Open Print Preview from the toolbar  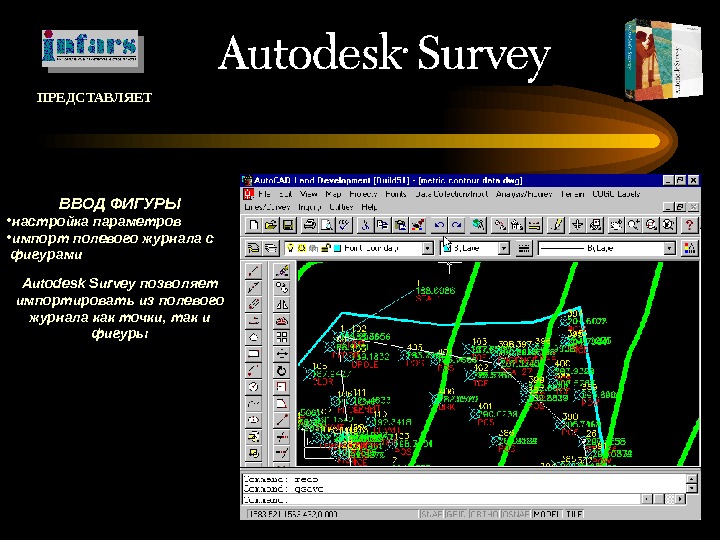point(326,225)
